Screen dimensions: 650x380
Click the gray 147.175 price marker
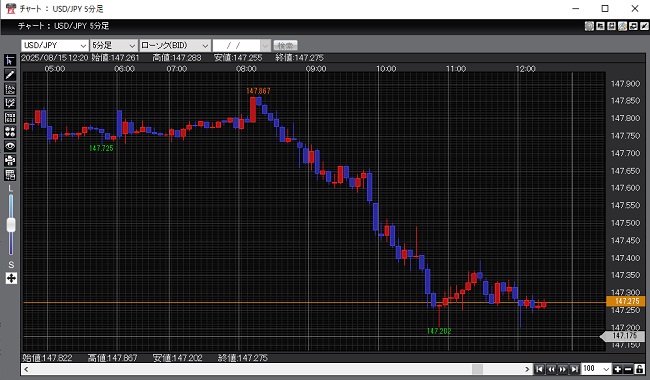623,336
